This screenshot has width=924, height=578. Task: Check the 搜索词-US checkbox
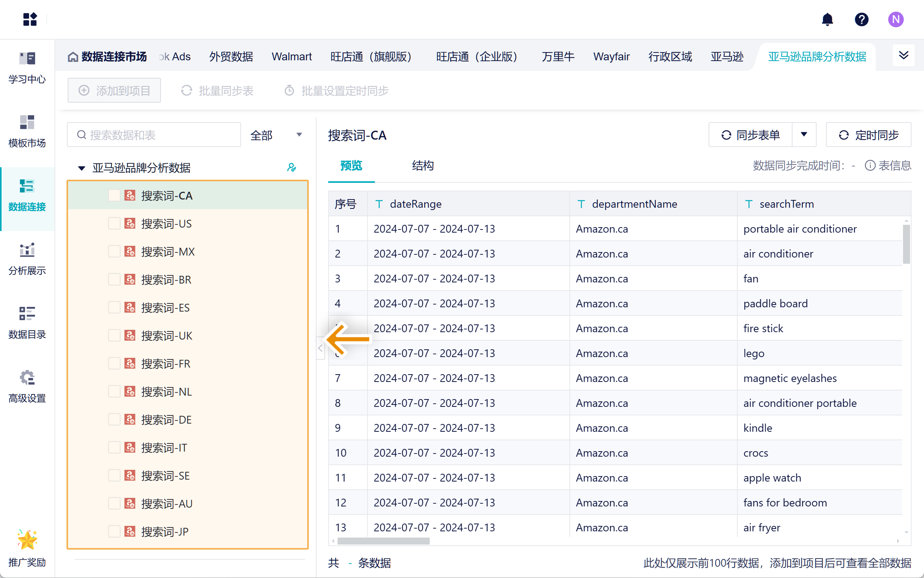click(x=114, y=224)
